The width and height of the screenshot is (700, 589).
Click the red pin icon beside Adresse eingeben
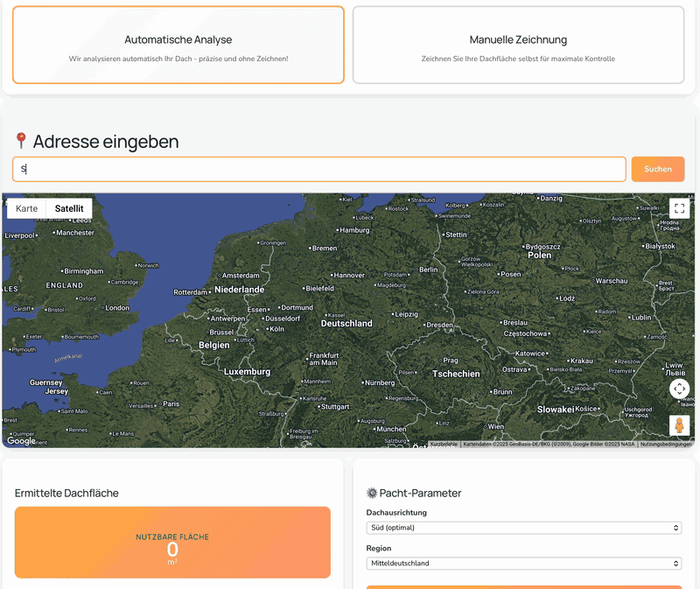(x=20, y=141)
